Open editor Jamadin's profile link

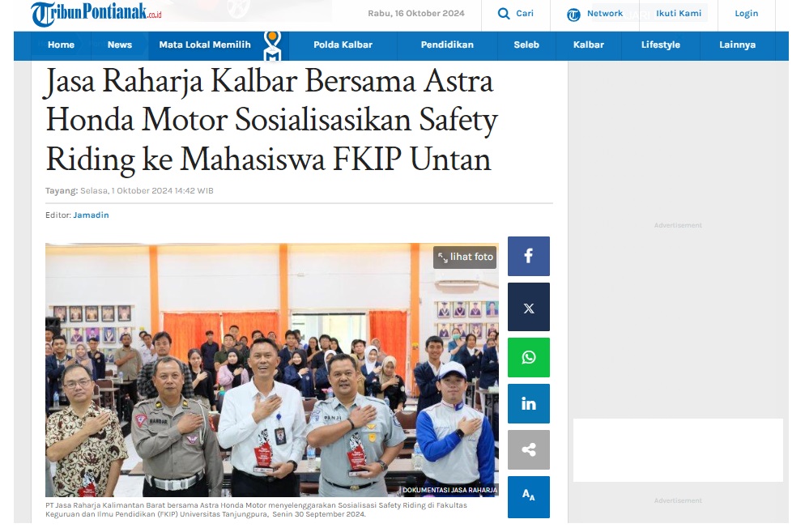point(91,215)
